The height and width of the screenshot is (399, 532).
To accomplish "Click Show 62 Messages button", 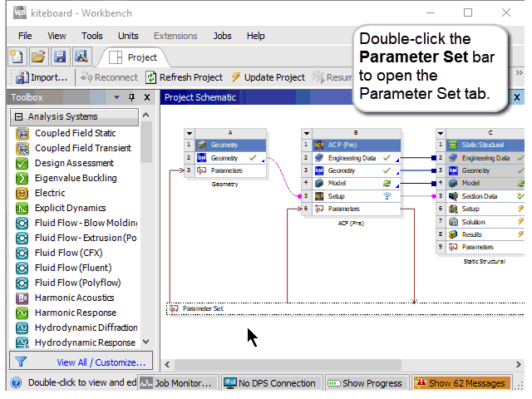I will (x=462, y=383).
